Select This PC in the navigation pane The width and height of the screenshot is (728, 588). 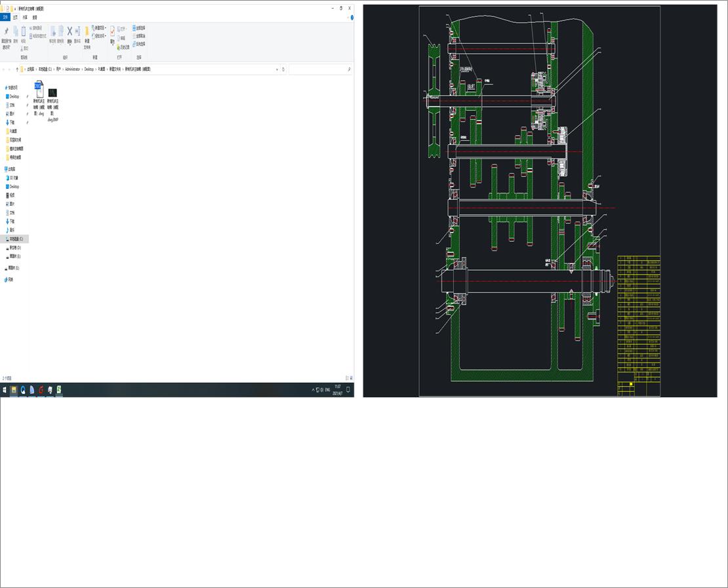(10, 169)
